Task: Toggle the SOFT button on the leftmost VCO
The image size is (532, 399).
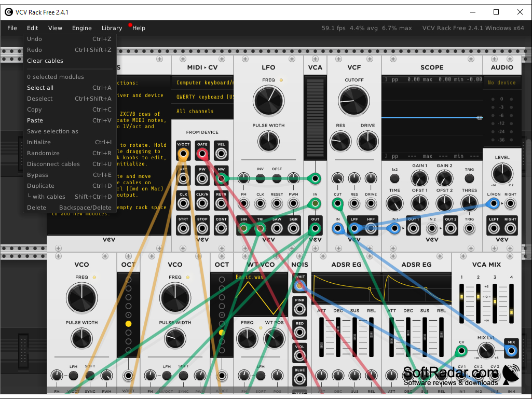Action: [x=90, y=376]
